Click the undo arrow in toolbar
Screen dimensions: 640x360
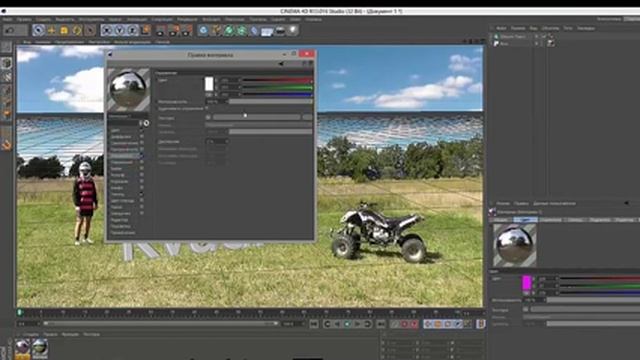[x=10, y=30]
